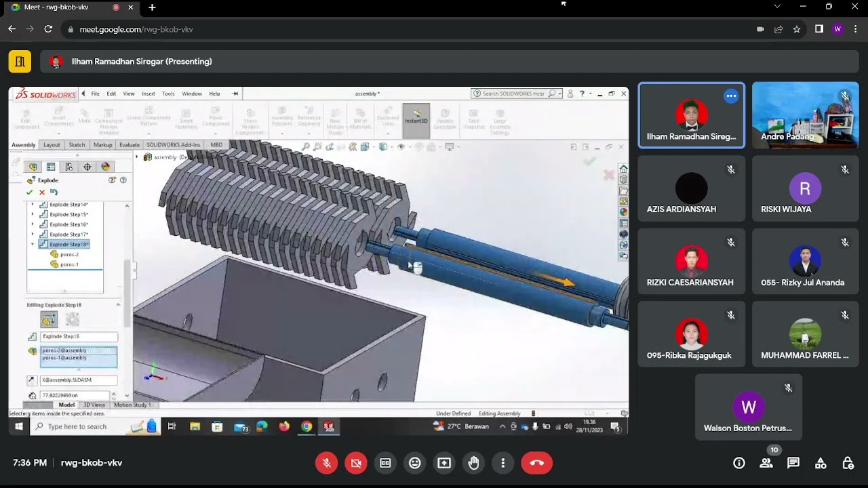Send a reaction in Meet
This screenshot has width=868, height=488.
(414, 463)
